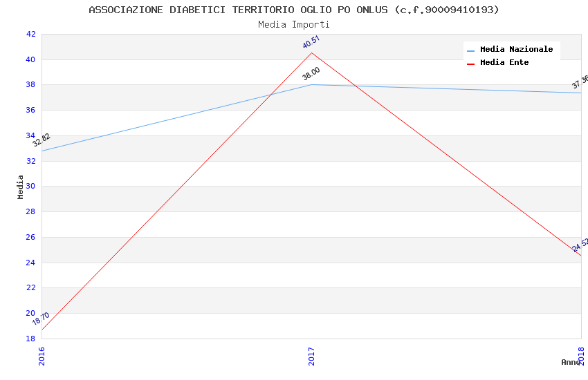Click the 34 y-axis tick label
This screenshot has width=588, height=380.
point(30,135)
